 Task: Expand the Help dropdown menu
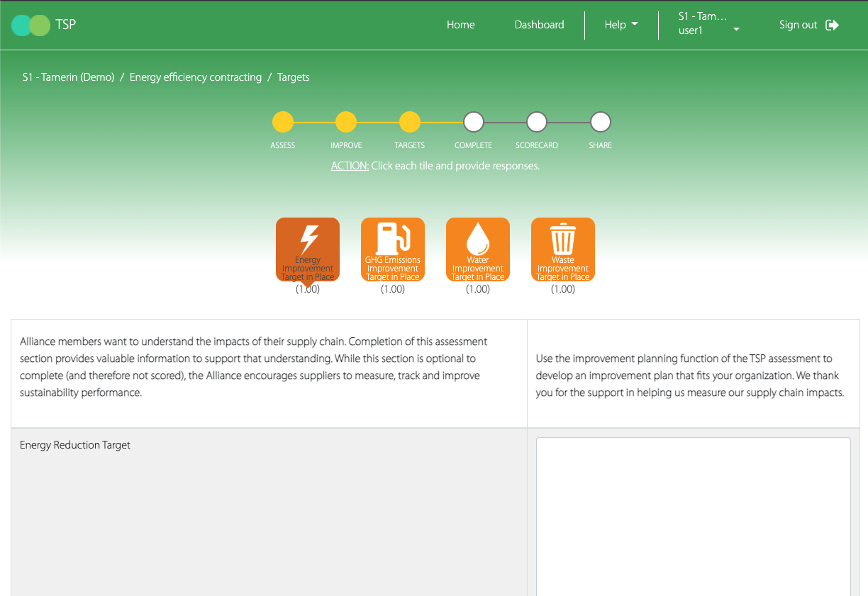[621, 25]
